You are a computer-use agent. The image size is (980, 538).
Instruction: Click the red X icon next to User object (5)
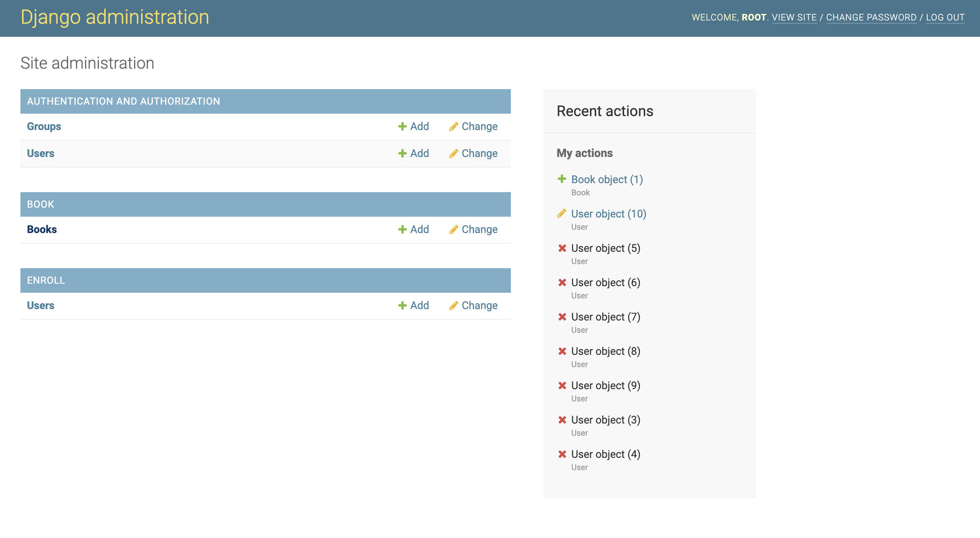pos(562,248)
